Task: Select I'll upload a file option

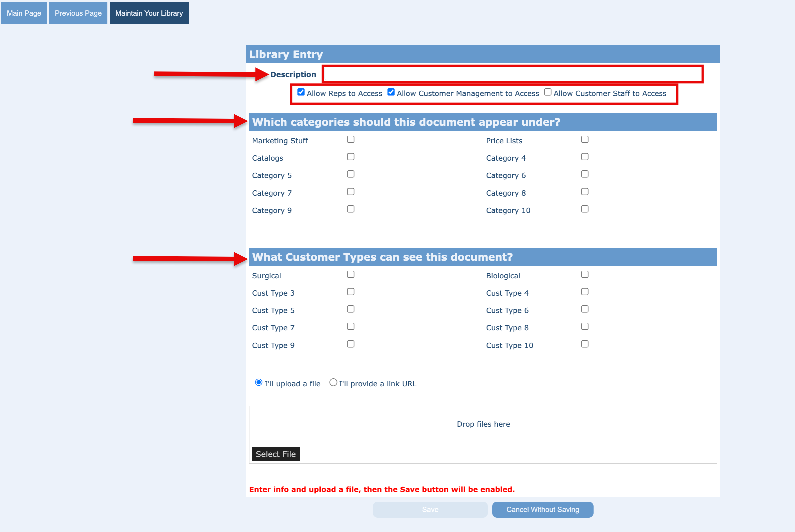Action: 259,383
